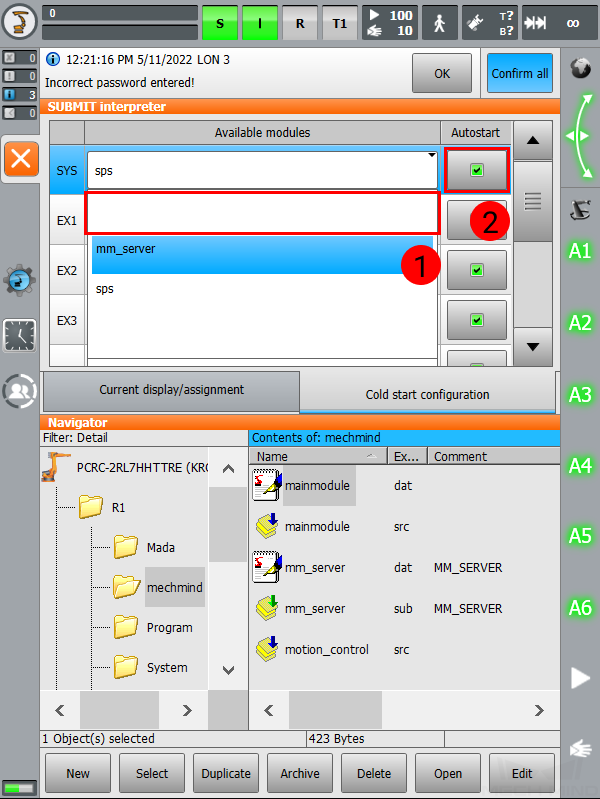Toggle Autostart checkbox for SYS row

[x=477, y=170]
